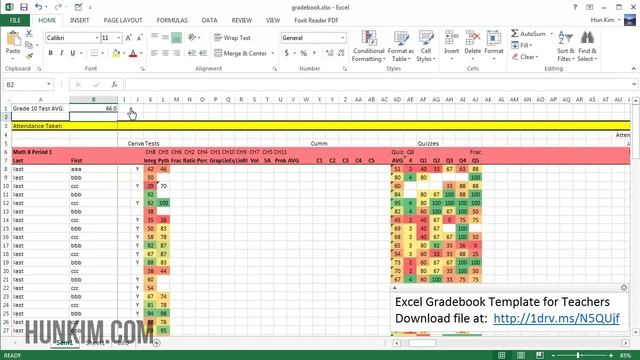Open Find & Select binoculars icon
The image size is (640, 360).
tap(587, 38)
